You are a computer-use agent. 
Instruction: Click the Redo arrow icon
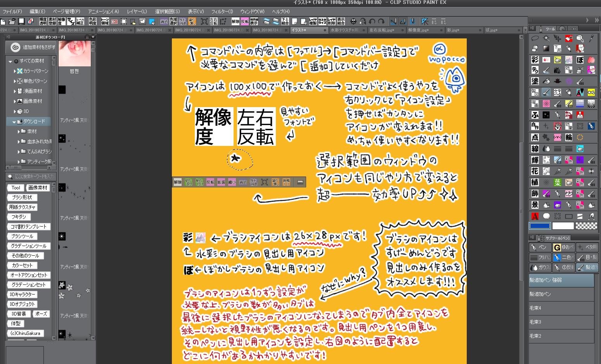pos(381,21)
